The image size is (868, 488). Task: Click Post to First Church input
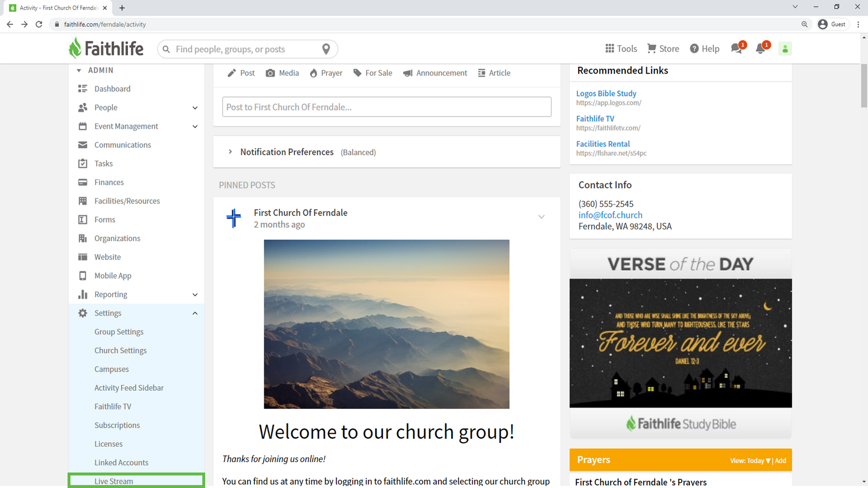[387, 107]
